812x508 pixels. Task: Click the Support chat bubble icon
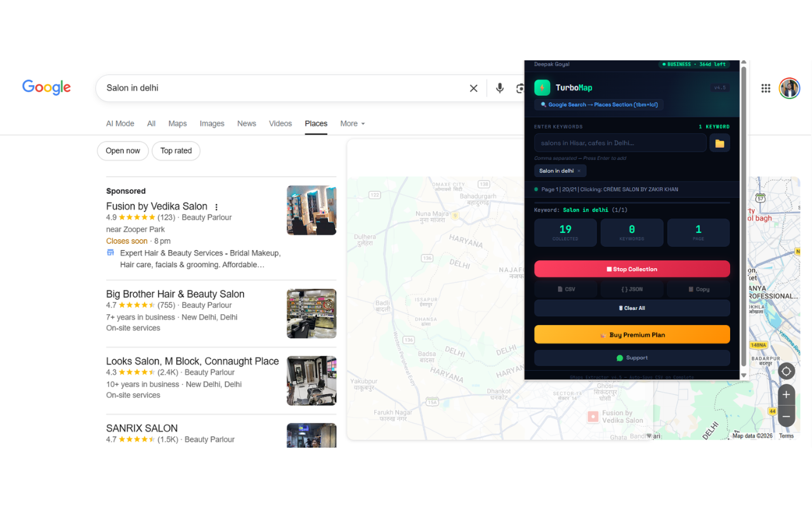pyautogui.click(x=620, y=358)
